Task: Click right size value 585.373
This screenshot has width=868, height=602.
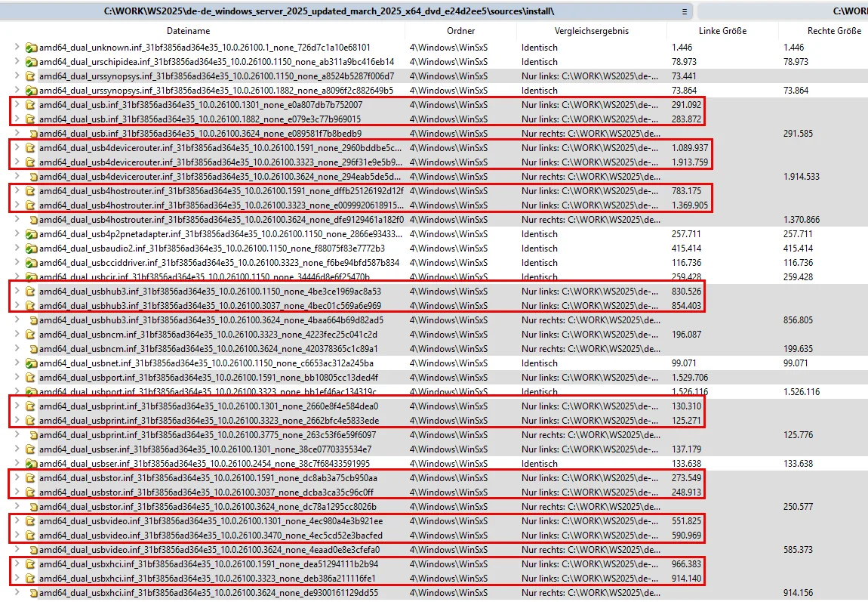Action: (799, 550)
